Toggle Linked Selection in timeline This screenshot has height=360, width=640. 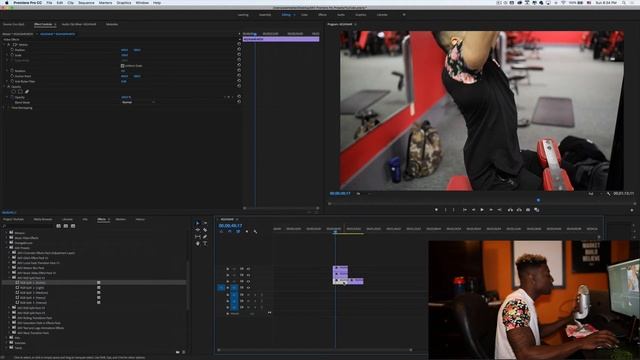pyautogui.click(x=238, y=231)
